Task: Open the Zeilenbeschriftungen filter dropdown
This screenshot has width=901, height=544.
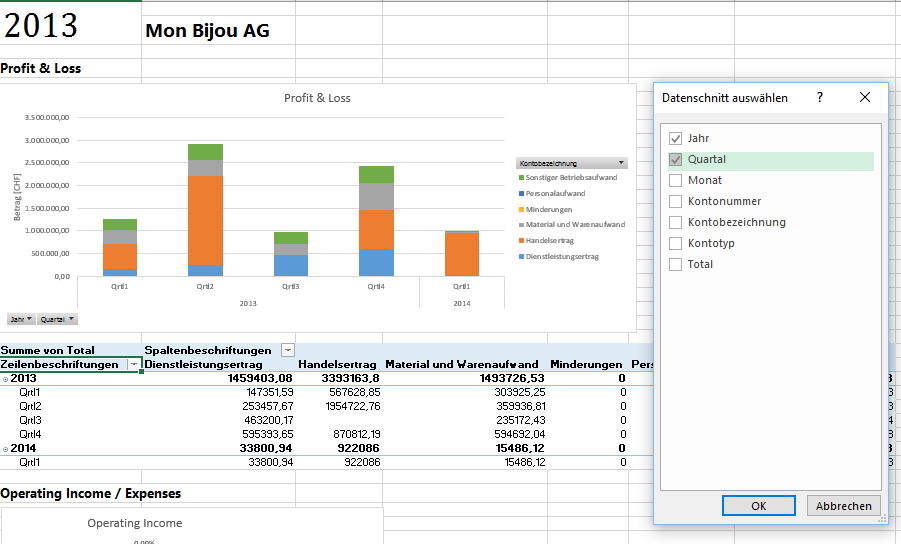Action: 133,364
